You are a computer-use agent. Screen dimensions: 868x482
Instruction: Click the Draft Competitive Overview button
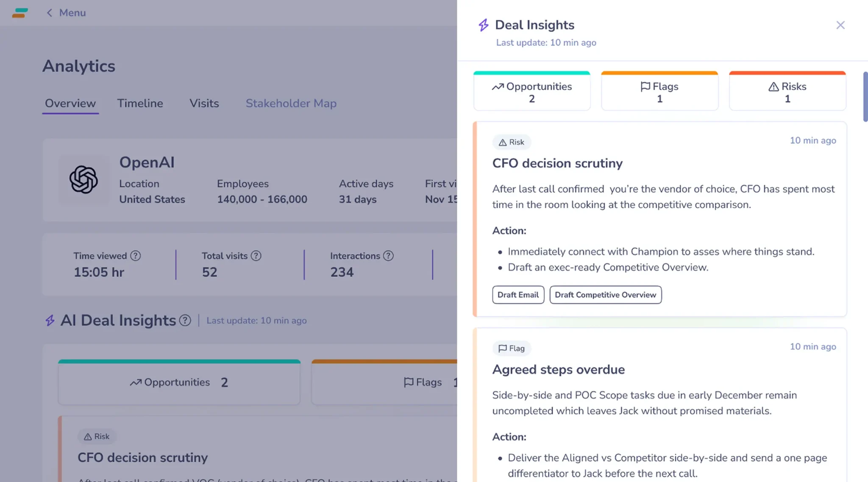(605, 295)
